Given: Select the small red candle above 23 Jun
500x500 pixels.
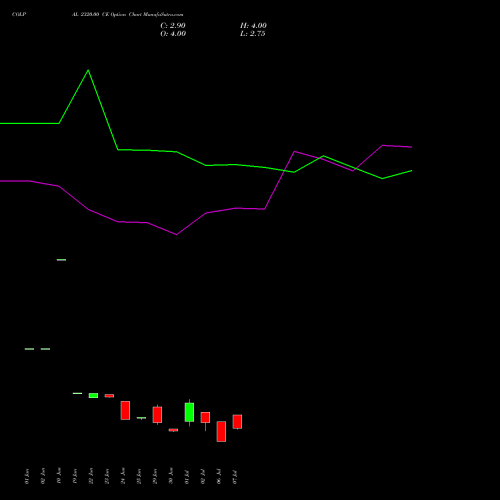Looking at the screenshot, I should tap(109, 396).
